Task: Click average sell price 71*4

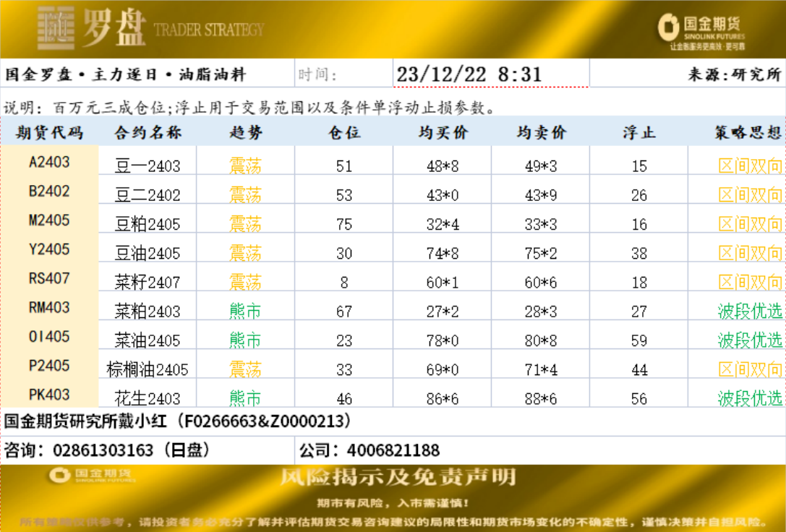Action: (541, 369)
